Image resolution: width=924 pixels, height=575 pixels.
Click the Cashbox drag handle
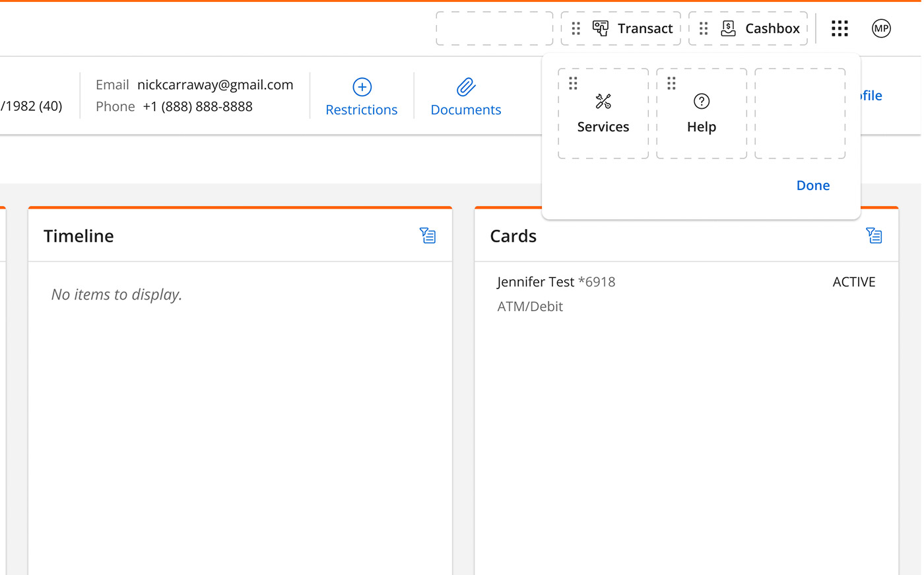pos(704,28)
